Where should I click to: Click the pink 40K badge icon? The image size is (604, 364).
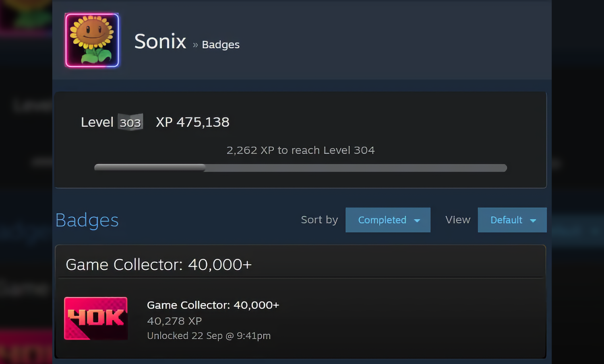point(96,318)
